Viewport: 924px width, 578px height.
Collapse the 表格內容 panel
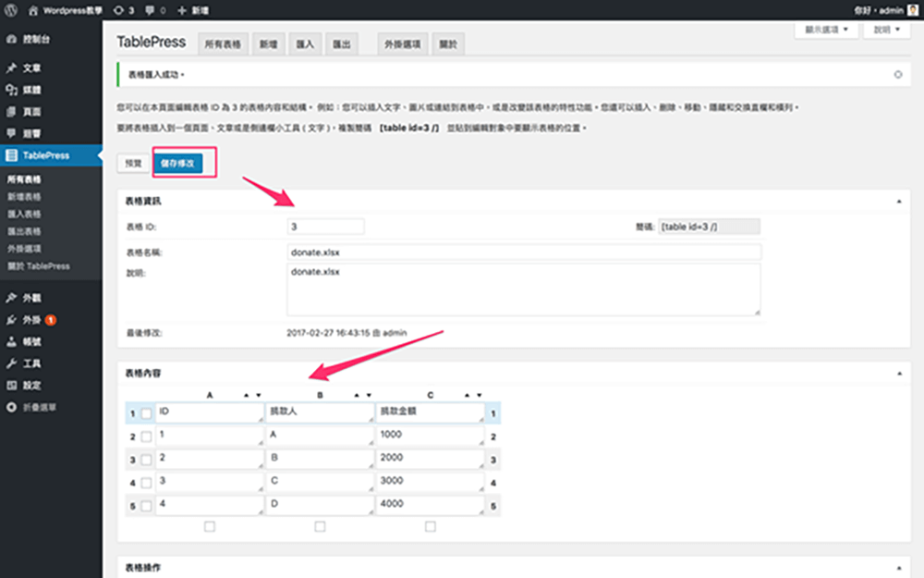click(x=899, y=374)
